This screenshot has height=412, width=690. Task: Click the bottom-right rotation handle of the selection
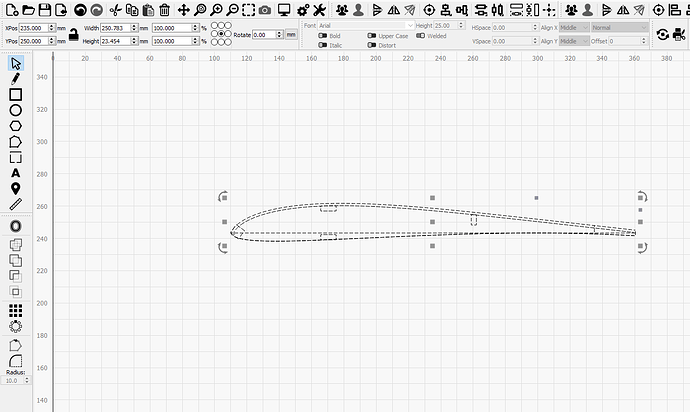(642, 247)
